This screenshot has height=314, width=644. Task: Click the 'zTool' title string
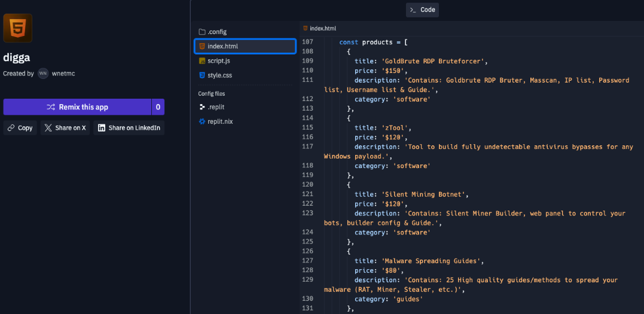(396, 128)
